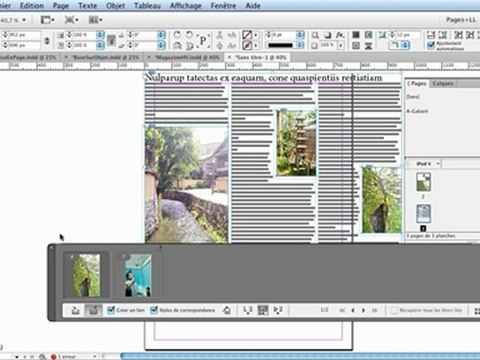The height and width of the screenshot is (360, 480).
Task: Click the preflight erreur indicator
Action: click(64, 356)
